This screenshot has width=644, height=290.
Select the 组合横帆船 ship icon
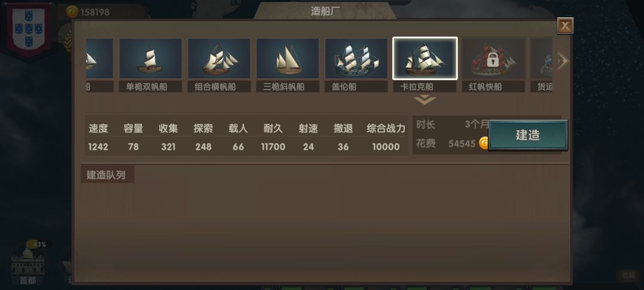coord(219,58)
